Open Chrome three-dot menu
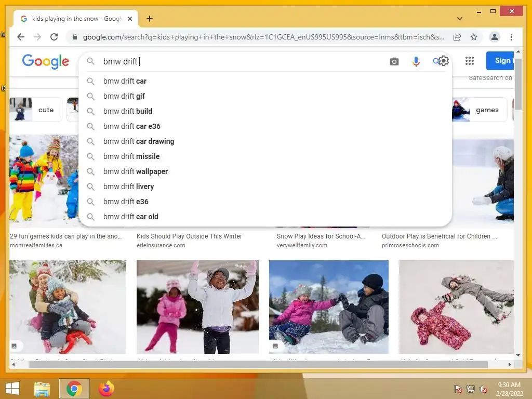Viewport: 532px width, 399px height. (511, 37)
